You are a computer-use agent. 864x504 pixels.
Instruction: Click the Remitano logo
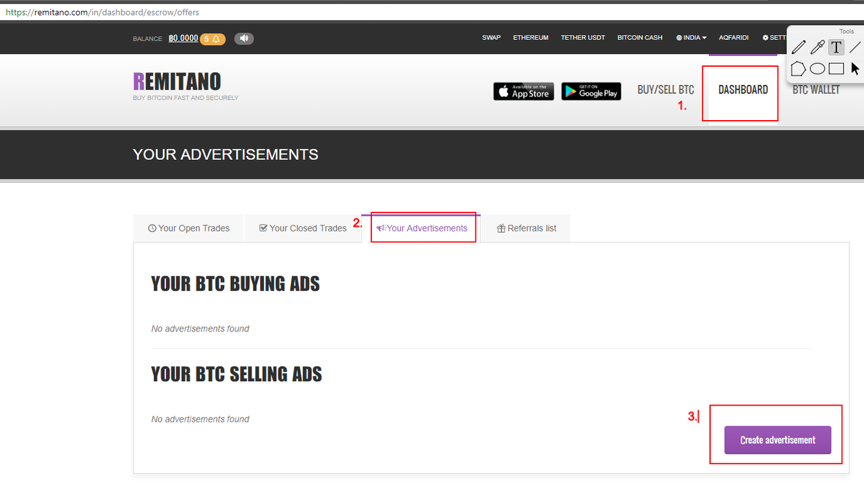point(177,82)
